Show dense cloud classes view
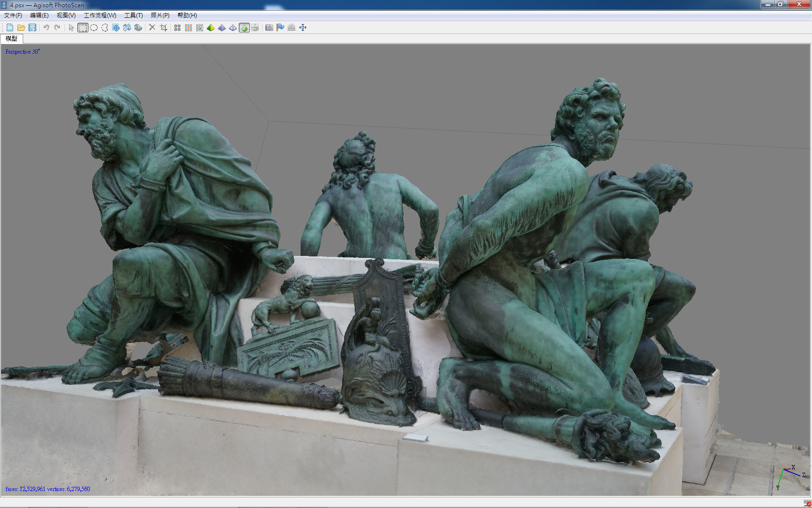The width and height of the screenshot is (812, 508). pyautogui.click(x=200, y=28)
